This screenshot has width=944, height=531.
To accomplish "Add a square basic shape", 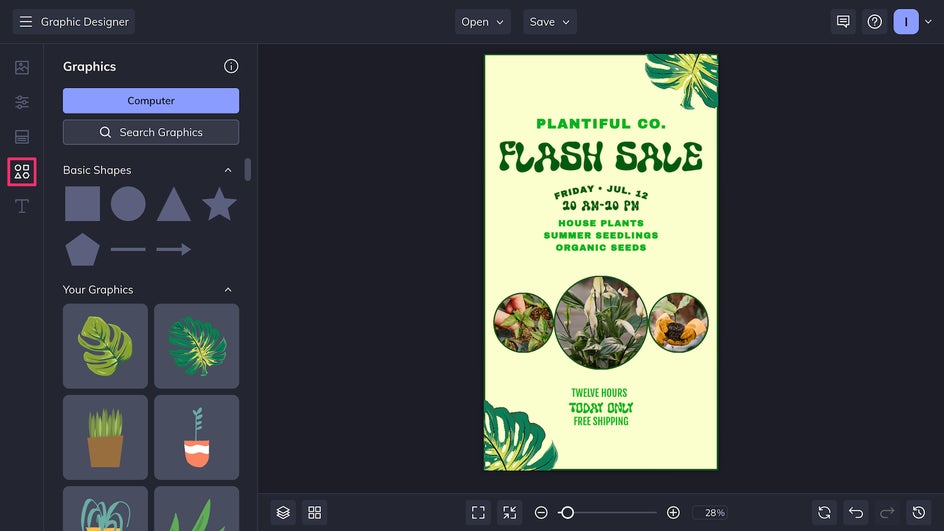I will click(x=82, y=204).
